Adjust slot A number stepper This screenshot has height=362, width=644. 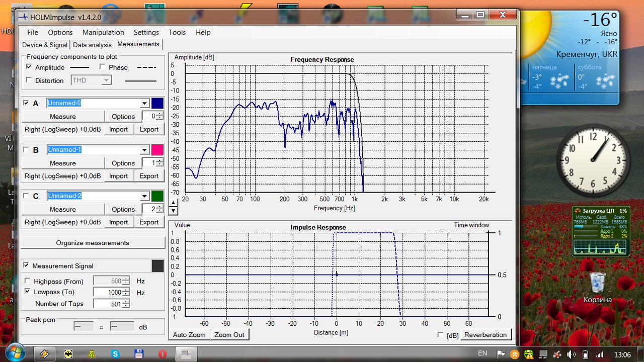click(159, 116)
